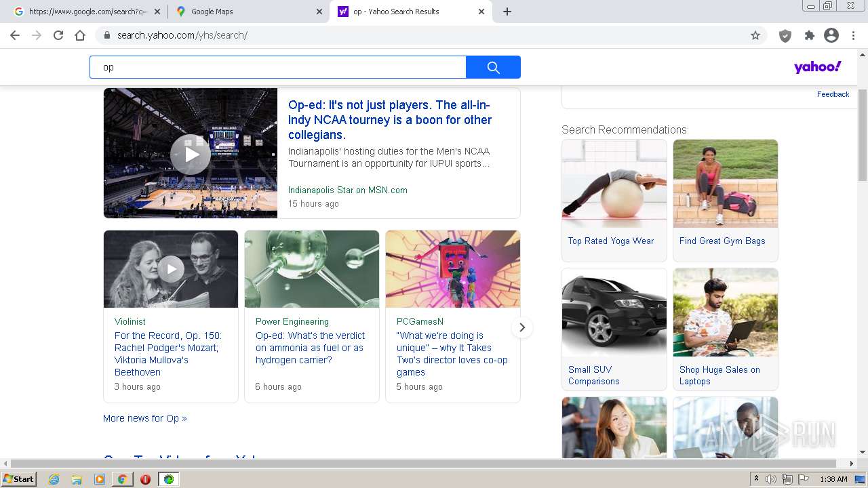Screen dimensions: 868x488
Task: Click the smiling woman recommendation image
Action: [614, 428]
